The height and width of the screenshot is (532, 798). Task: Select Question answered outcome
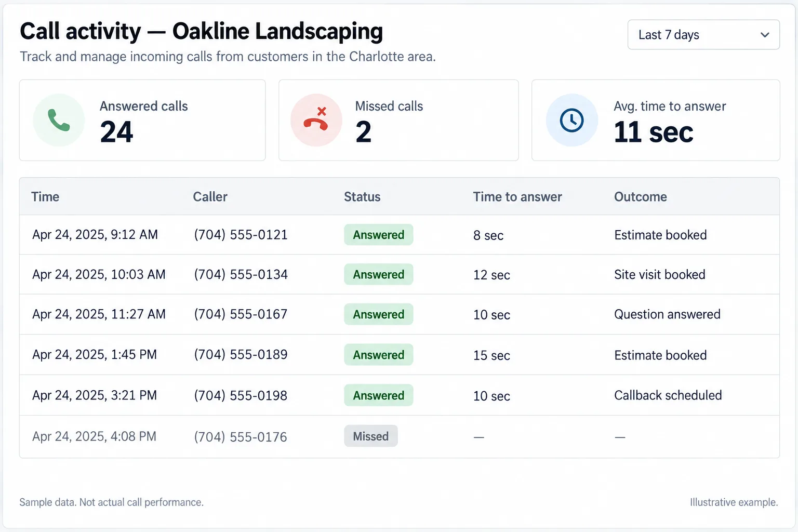[668, 314]
